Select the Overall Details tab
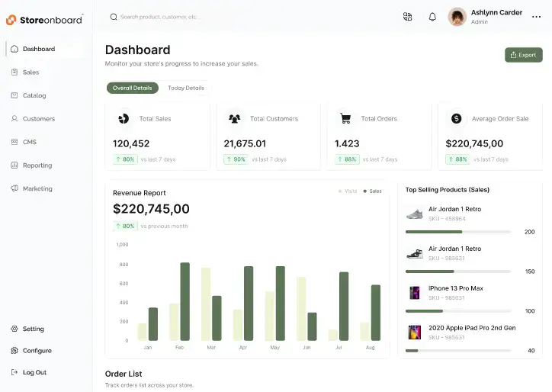Image resolution: width=552 pixels, height=392 pixels. (133, 88)
